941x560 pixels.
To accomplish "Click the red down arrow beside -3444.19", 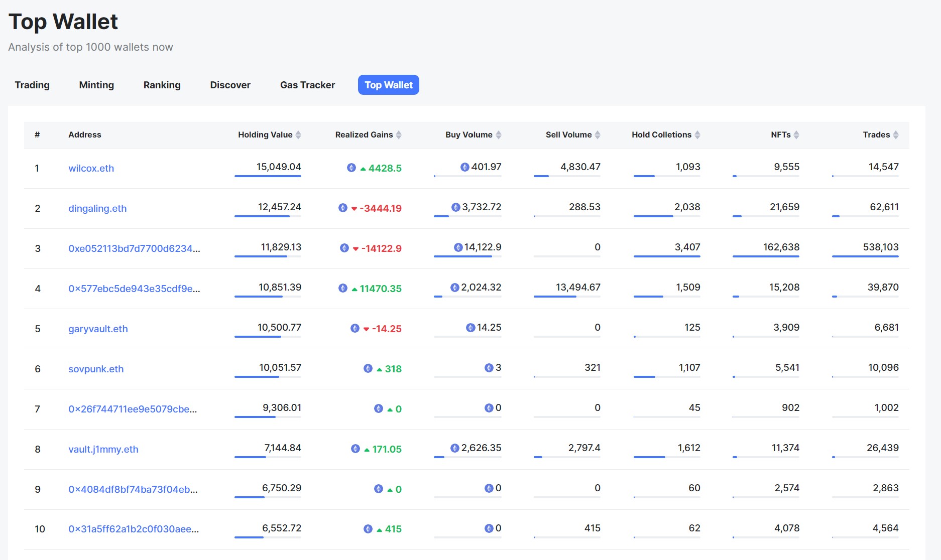I will (x=354, y=209).
